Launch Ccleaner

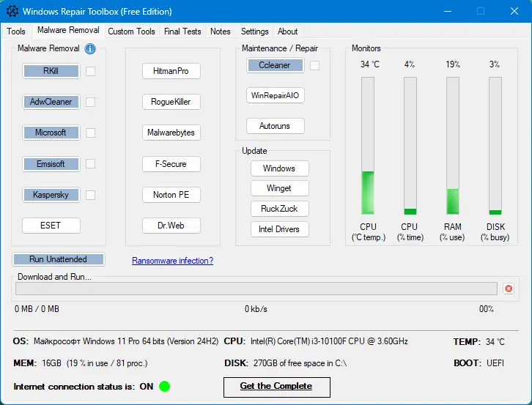[276, 65]
